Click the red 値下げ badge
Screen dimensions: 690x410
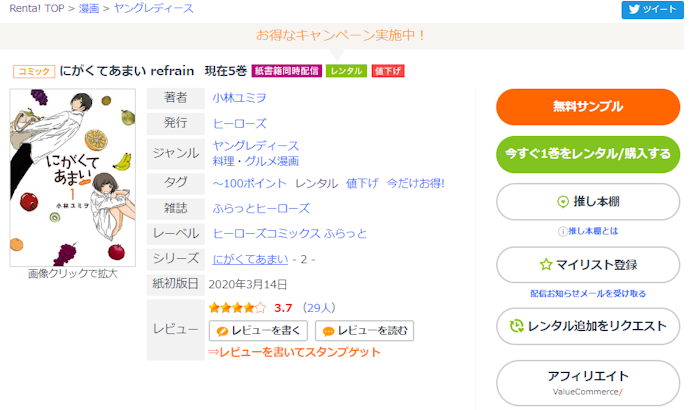click(388, 71)
